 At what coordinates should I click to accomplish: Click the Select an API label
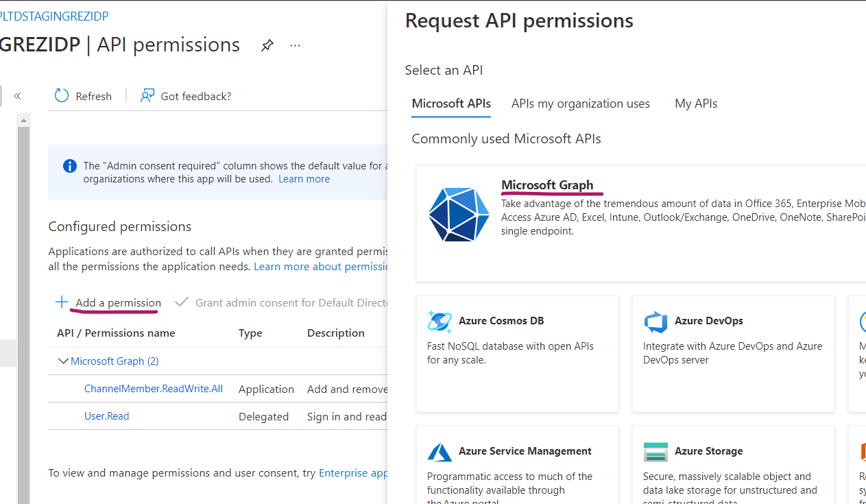[444, 70]
